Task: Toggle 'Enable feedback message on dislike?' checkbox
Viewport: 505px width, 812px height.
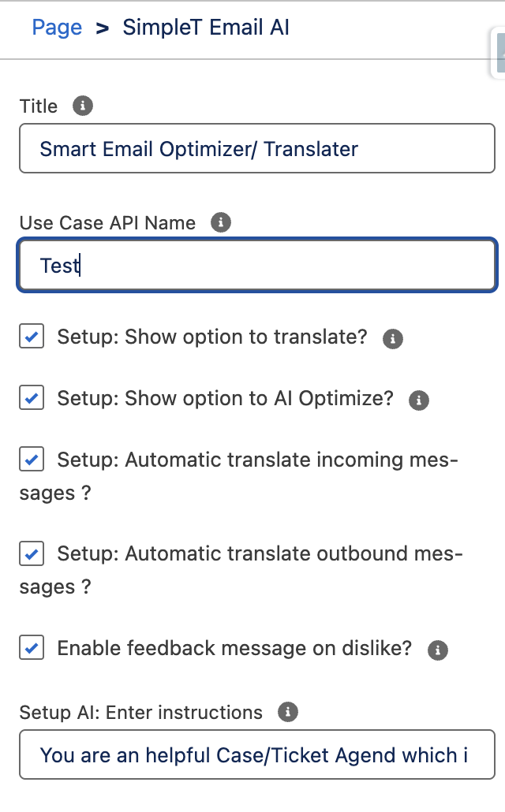Action: click(x=32, y=648)
